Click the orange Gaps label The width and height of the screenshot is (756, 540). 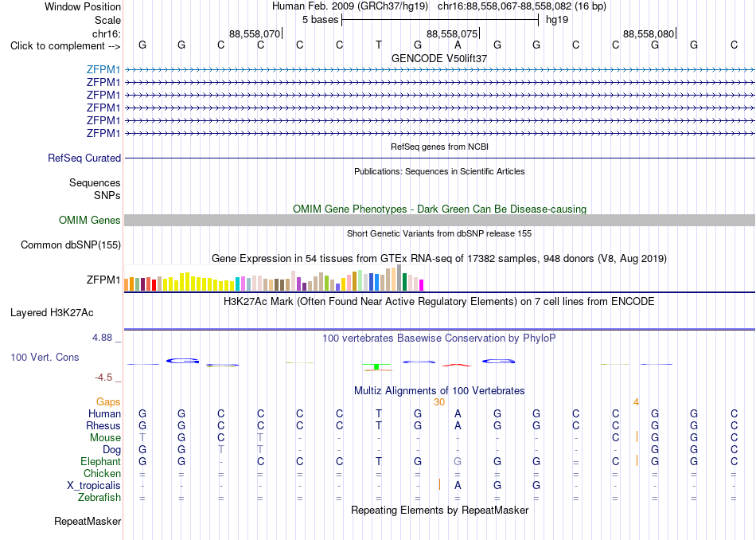pos(108,401)
